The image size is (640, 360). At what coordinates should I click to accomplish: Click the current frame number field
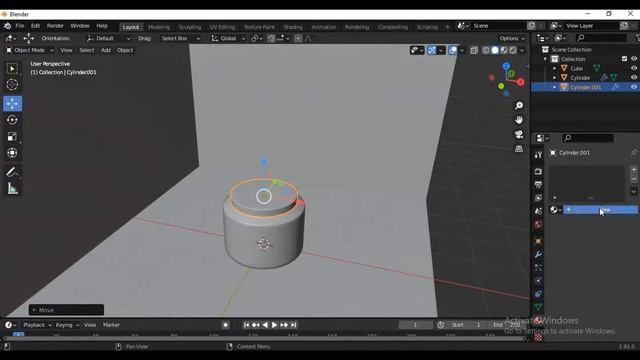[416, 325]
